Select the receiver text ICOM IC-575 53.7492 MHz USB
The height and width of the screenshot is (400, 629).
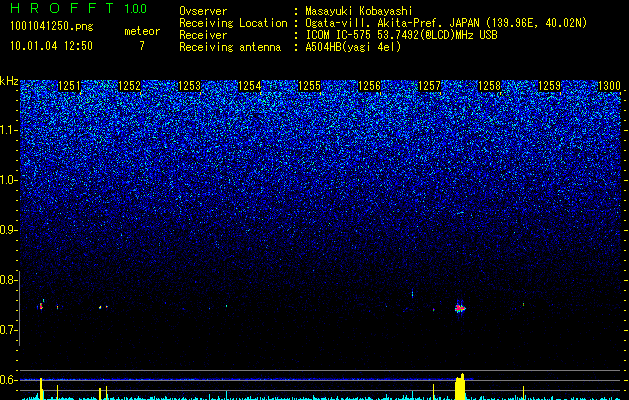pyautogui.click(x=401, y=35)
